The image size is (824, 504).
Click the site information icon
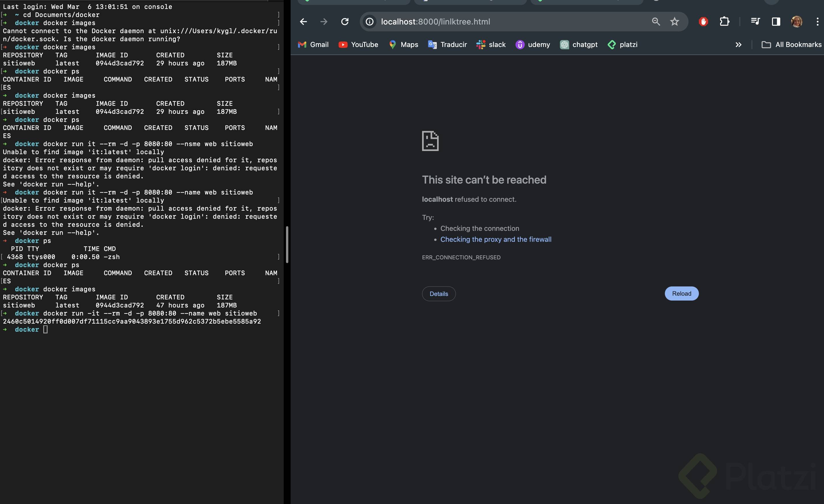pyautogui.click(x=370, y=22)
